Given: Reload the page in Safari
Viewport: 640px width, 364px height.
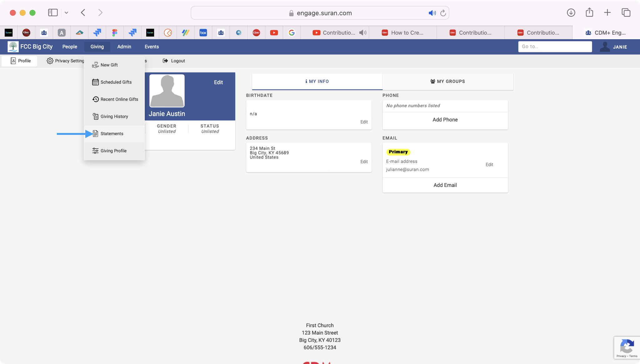Looking at the screenshot, I should pyautogui.click(x=443, y=13).
